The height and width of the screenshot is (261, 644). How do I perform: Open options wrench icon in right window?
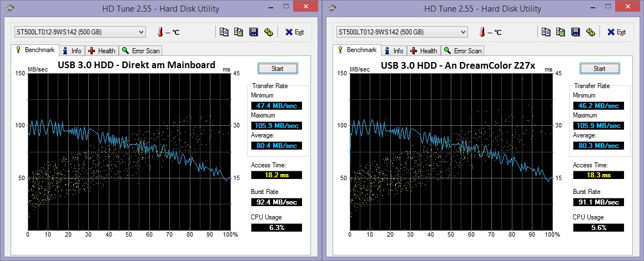590,32
